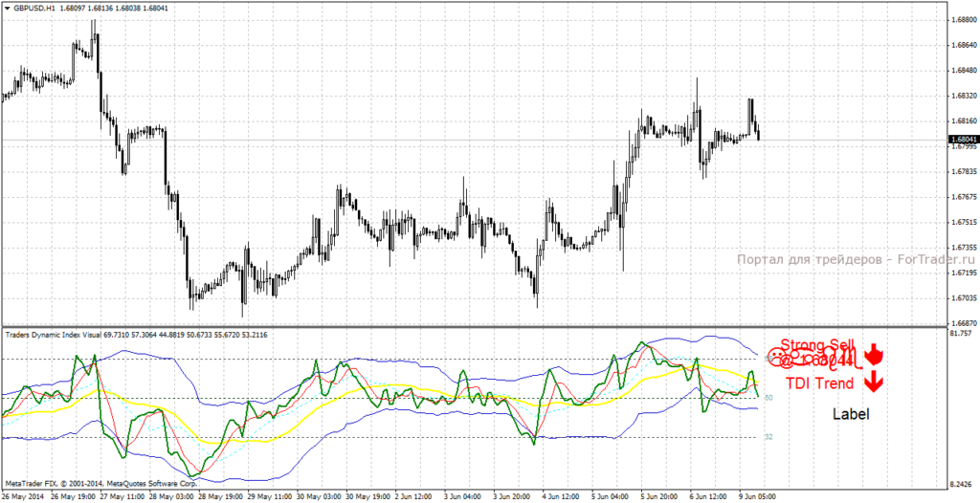Screen dimensions: 980x503
Task: Click the indicator level 32 label
Action: pos(767,437)
